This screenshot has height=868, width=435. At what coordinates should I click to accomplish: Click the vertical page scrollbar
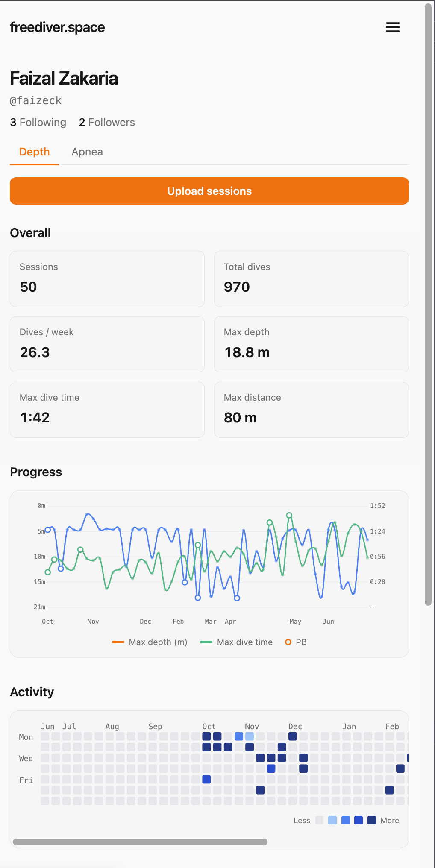428,305
